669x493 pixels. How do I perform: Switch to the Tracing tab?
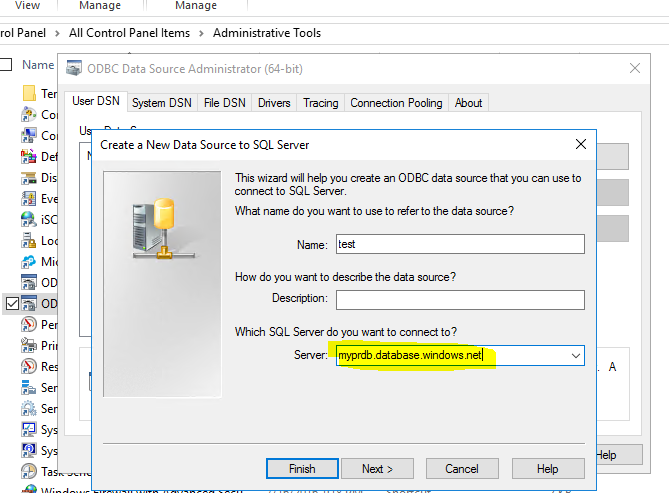320,103
